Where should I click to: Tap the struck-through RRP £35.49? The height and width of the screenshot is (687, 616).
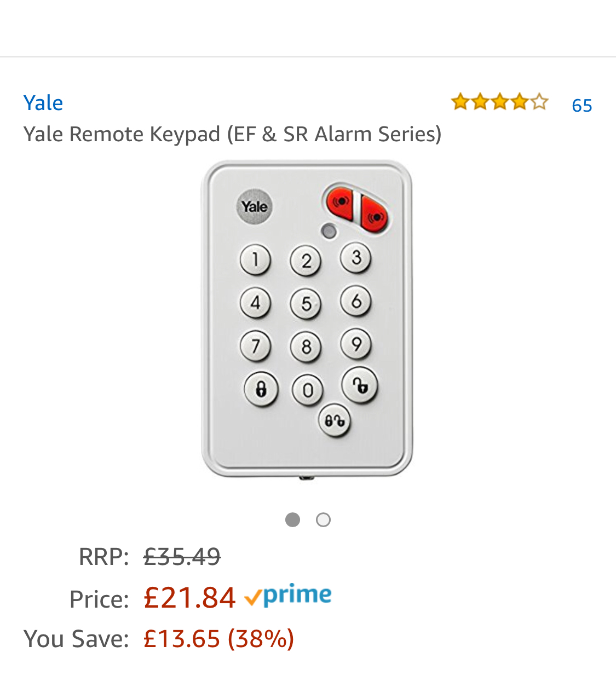click(x=182, y=557)
